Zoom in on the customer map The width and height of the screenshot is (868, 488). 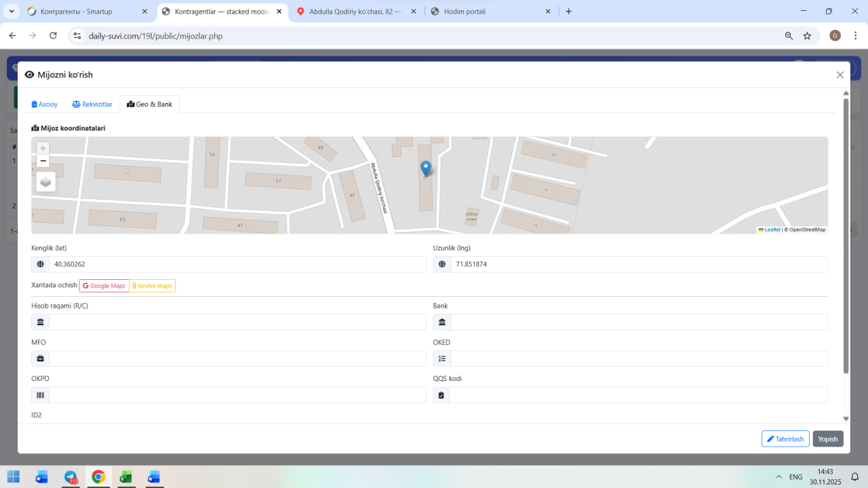[x=43, y=148]
